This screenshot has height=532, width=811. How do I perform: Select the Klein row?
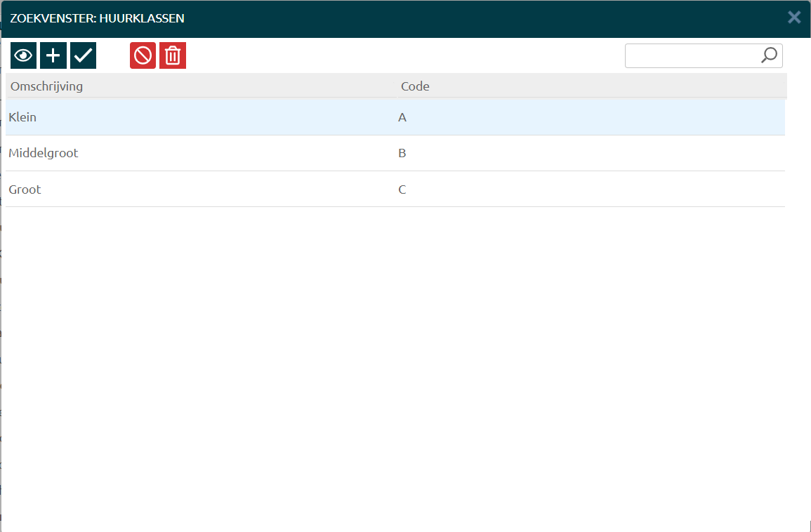[22, 117]
